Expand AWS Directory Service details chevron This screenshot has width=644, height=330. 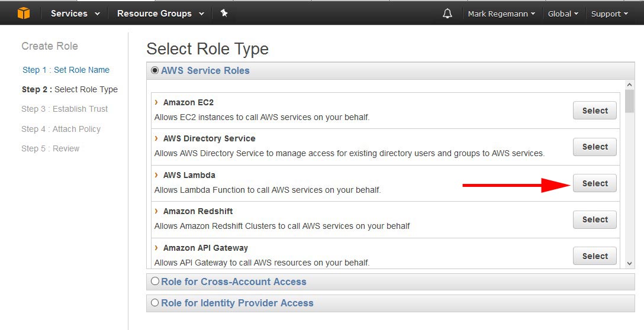click(156, 138)
